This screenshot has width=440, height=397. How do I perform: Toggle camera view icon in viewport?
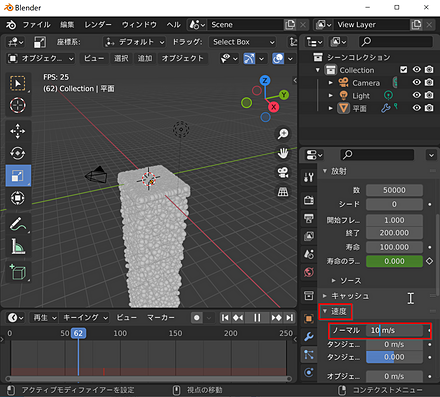tap(283, 172)
